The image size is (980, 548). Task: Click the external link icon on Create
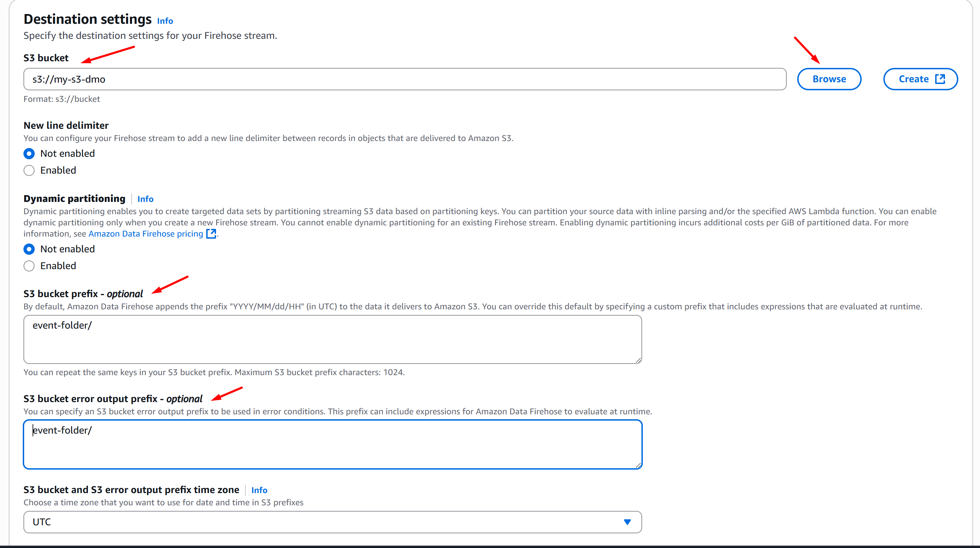(940, 79)
